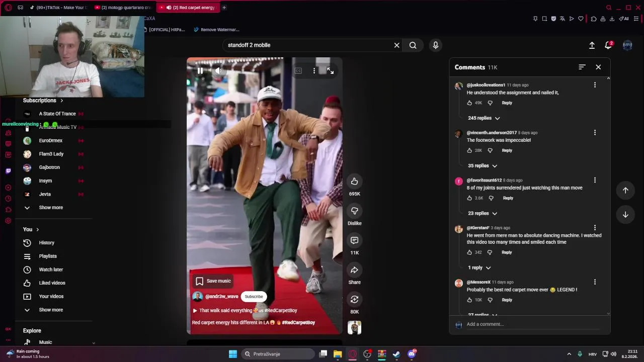Subscribe to @andr3w_wave

254,297
